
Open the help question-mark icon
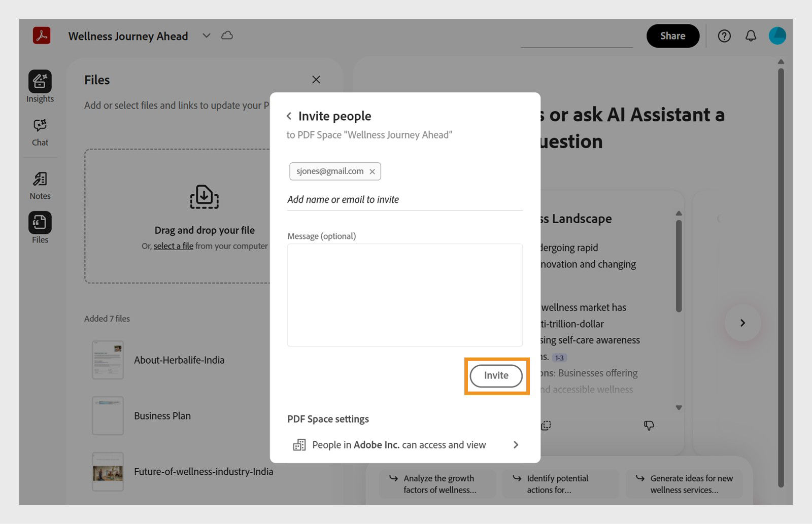pyautogui.click(x=724, y=36)
